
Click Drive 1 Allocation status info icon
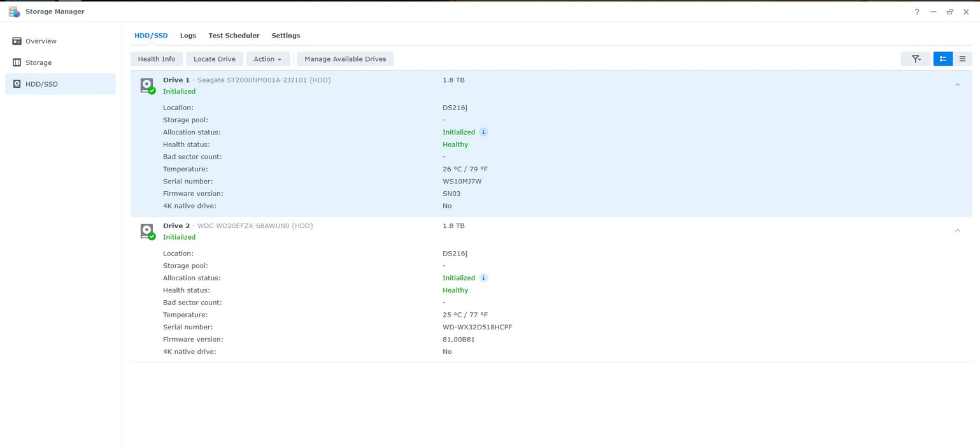tap(483, 133)
